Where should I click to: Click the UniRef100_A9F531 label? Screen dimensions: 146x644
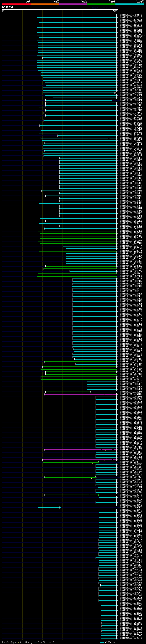tap(131, 249)
